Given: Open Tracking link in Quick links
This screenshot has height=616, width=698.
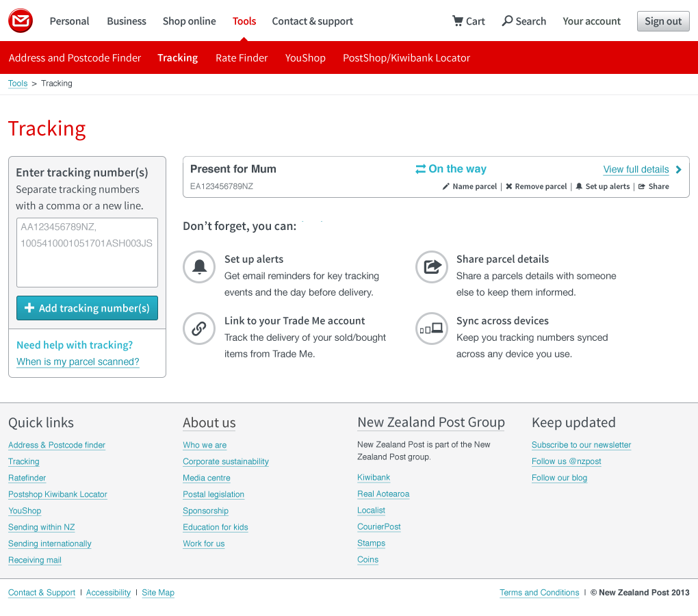Looking at the screenshot, I should pos(23,461).
